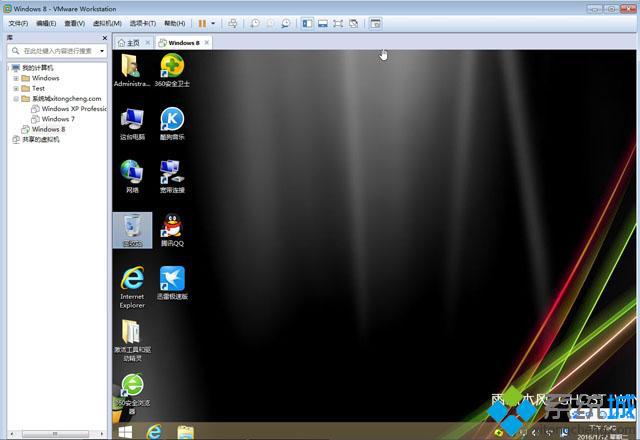This screenshot has width=640, height=440.
Task: Click the 腾讯QQ desktop icon
Action: 172,230
